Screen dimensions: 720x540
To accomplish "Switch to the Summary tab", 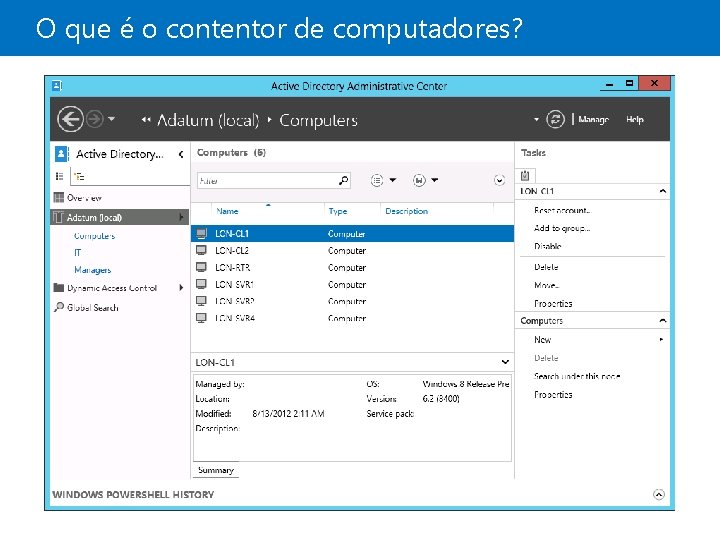I will click(216, 470).
